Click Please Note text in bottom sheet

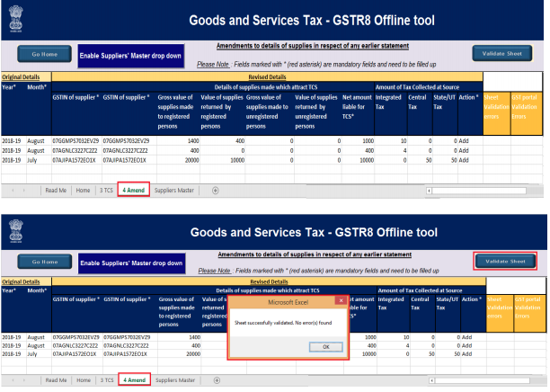[214, 271]
